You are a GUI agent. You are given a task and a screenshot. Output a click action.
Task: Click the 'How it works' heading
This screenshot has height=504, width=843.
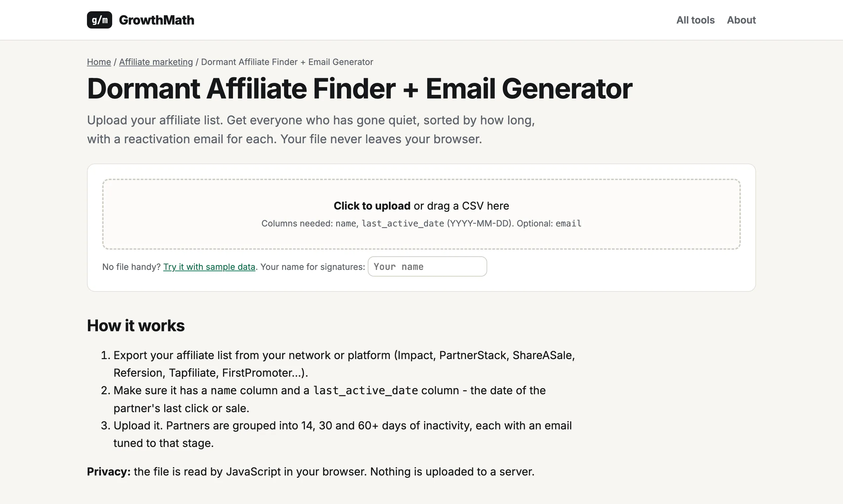[x=136, y=326]
